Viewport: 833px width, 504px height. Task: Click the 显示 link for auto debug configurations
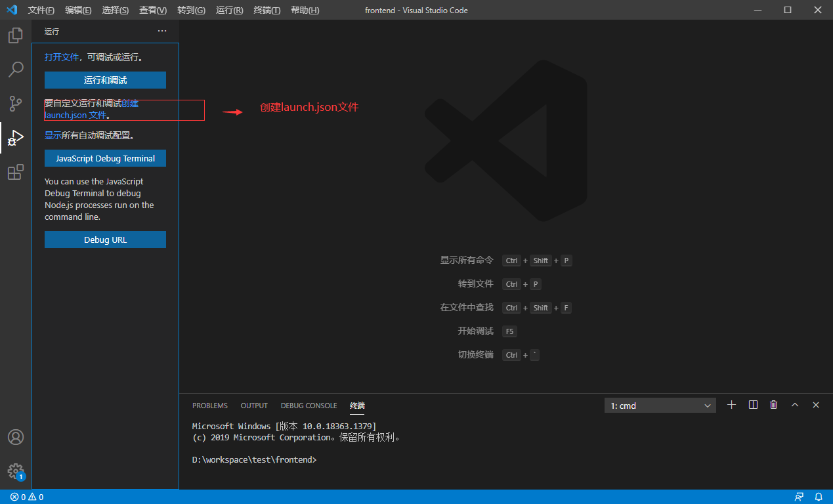click(x=53, y=135)
